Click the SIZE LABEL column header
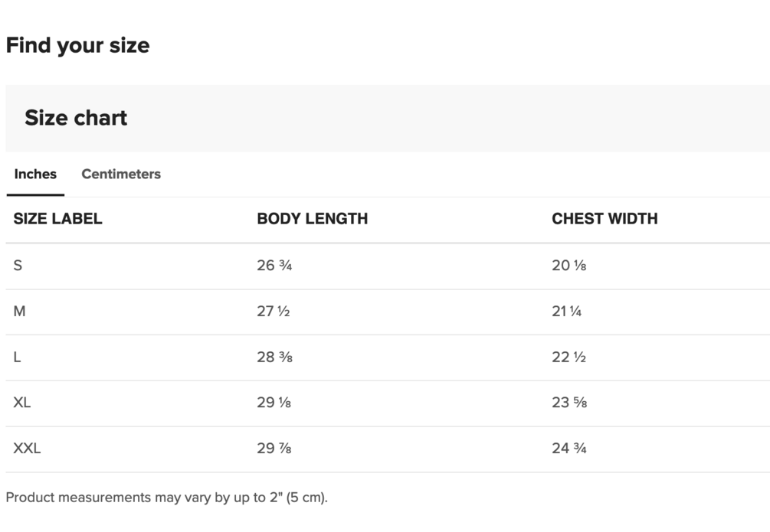 click(x=57, y=219)
